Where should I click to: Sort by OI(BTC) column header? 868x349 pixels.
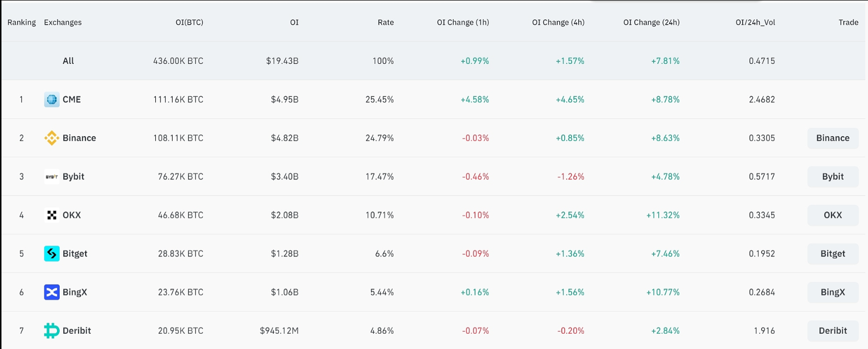point(189,22)
